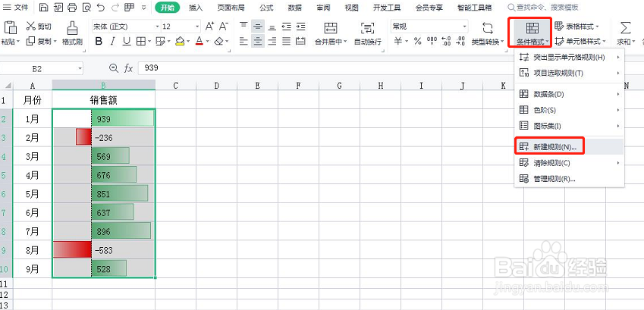The image size is (644, 310).
Task: Open 数据条(D) data bars submenu
Action: click(x=569, y=95)
